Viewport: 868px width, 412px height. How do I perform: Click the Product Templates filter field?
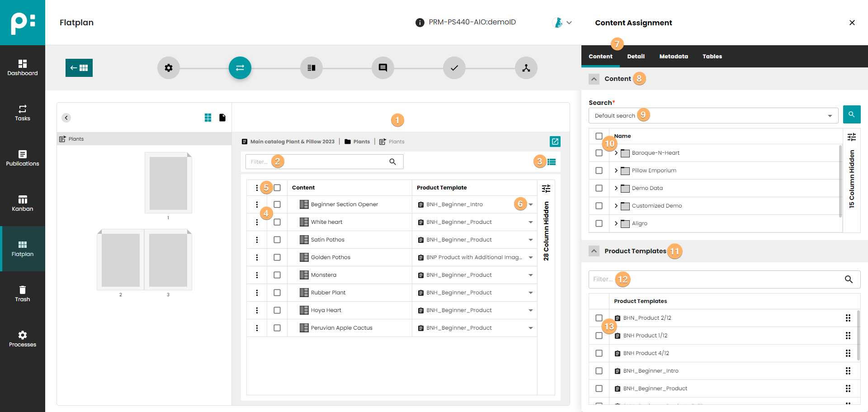714,279
